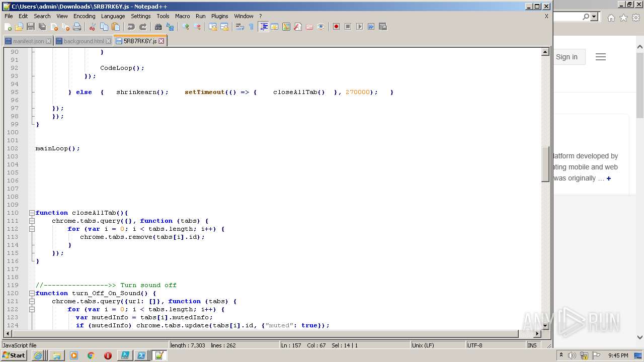This screenshot has height=362, width=644.
Task: Click the Undo arrow icon
Action: [131, 27]
